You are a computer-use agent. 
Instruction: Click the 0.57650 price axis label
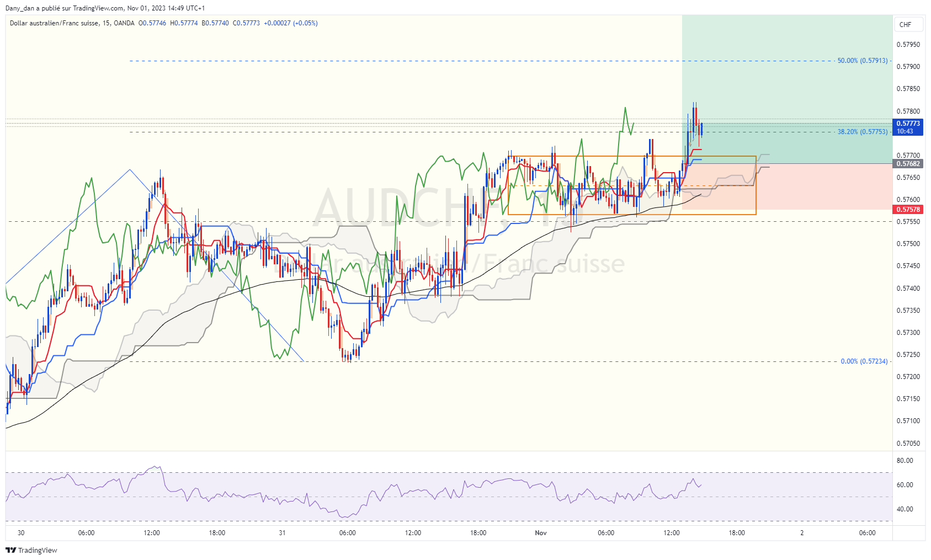(x=908, y=178)
